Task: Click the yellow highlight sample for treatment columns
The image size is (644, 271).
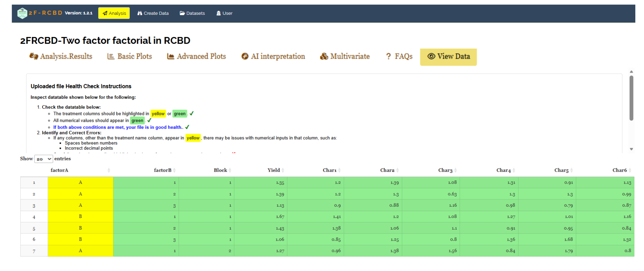Action: pos(158,114)
